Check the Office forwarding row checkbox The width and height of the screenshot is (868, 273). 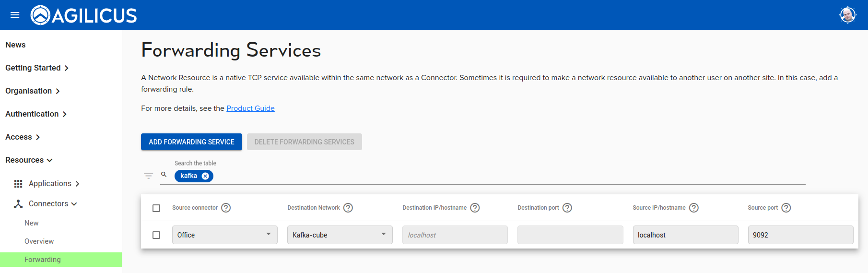click(156, 235)
